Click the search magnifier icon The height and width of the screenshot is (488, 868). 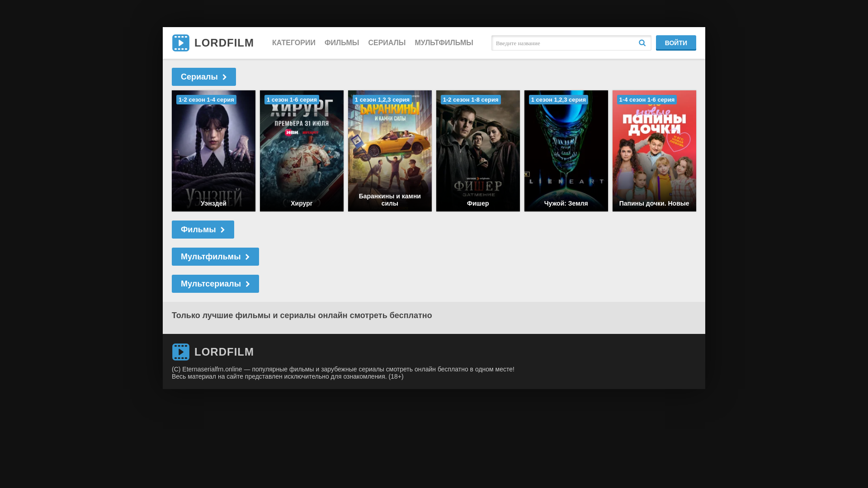642,43
